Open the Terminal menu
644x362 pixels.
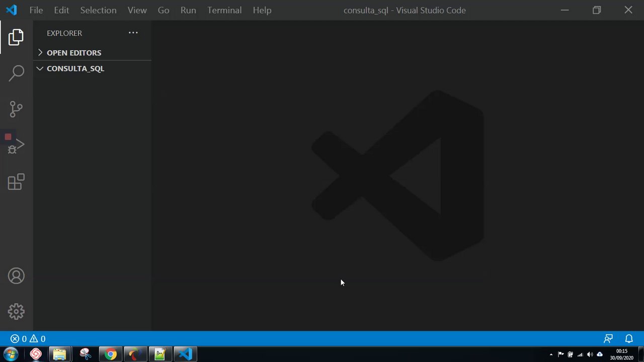(x=224, y=10)
